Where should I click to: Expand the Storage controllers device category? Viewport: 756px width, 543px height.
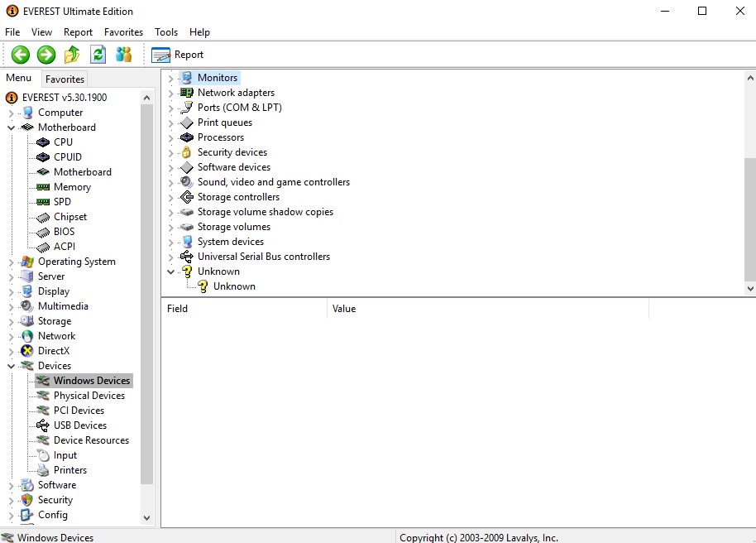(170, 197)
